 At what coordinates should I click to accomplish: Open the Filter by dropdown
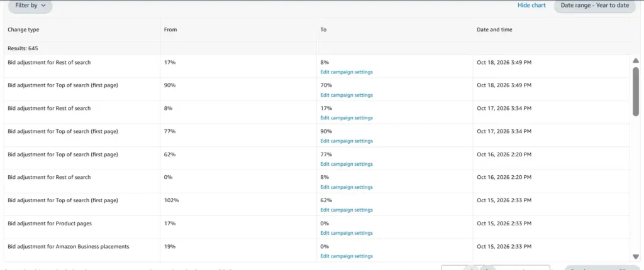(30, 6)
